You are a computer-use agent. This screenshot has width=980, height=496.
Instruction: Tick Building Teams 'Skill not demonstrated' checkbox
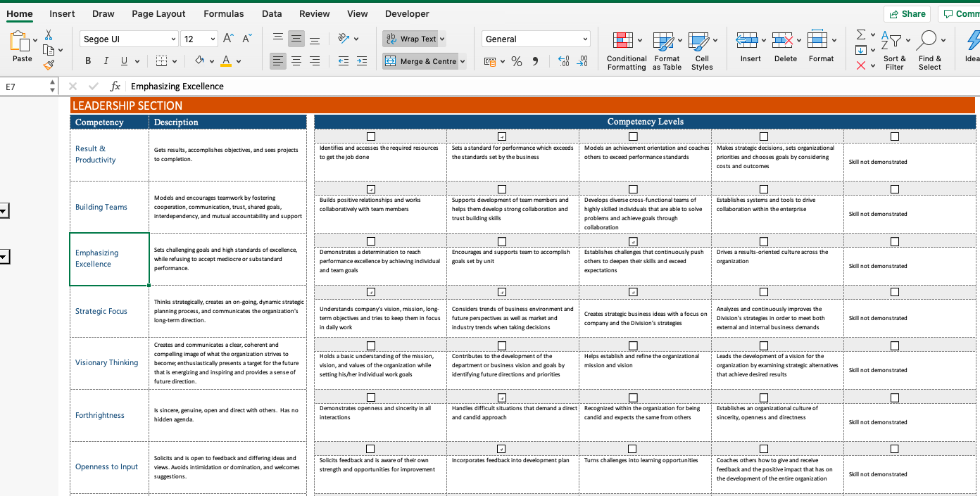click(x=895, y=189)
